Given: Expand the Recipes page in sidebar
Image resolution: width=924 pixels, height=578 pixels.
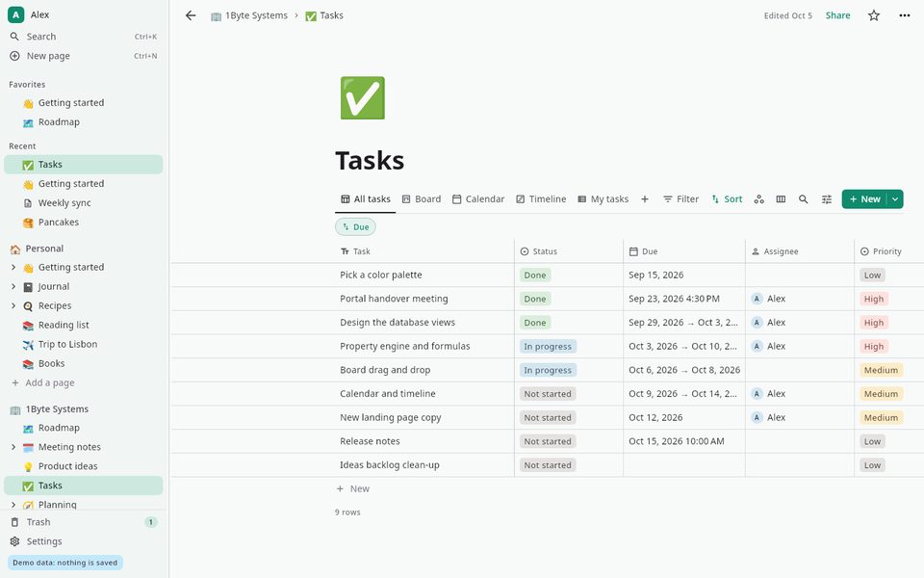Looking at the screenshot, I should click(x=13, y=306).
